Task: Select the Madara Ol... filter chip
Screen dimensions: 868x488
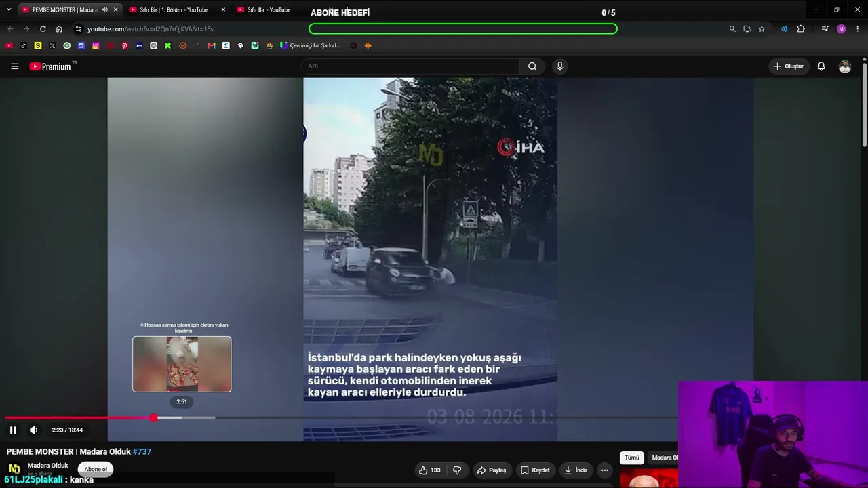Action: [665, 457]
